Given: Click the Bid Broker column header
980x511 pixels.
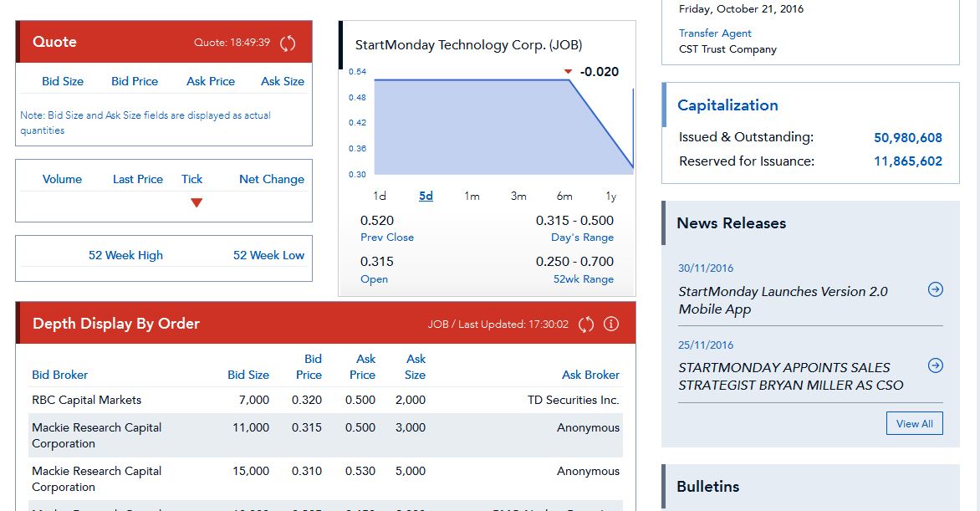Looking at the screenshot, I should 59,375.
